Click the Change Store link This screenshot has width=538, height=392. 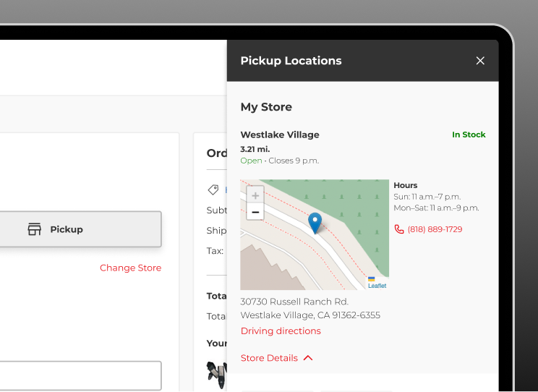(x=130, y=268)
